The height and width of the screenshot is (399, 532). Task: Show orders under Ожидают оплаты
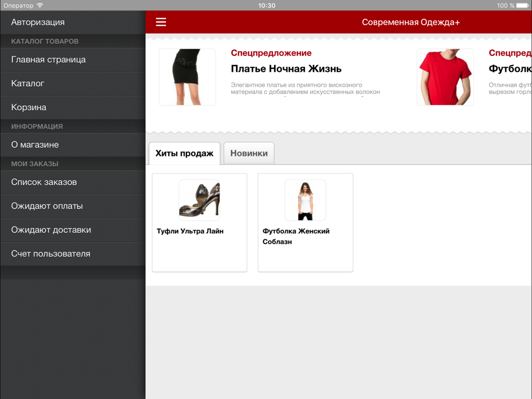72,206
